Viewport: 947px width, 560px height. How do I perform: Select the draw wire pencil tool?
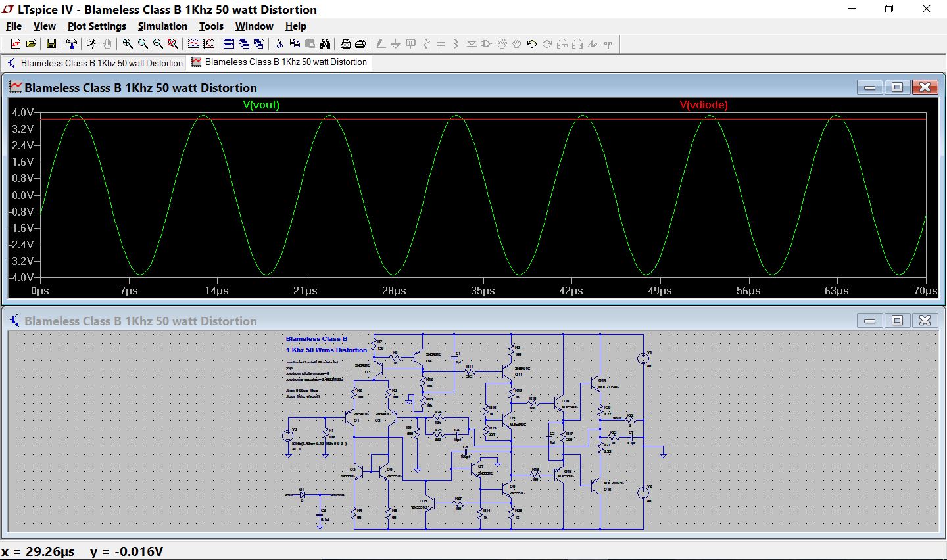(x=381, y=44)
